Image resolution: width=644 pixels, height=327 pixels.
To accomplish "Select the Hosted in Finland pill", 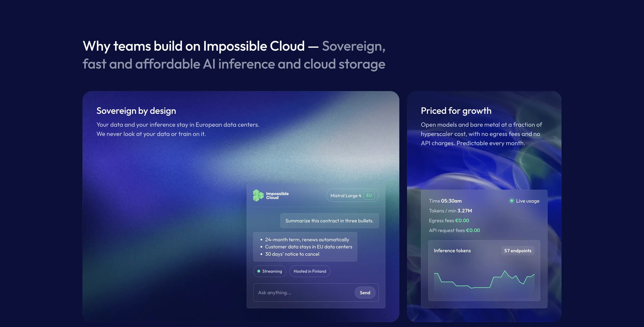I will point(310,271).
